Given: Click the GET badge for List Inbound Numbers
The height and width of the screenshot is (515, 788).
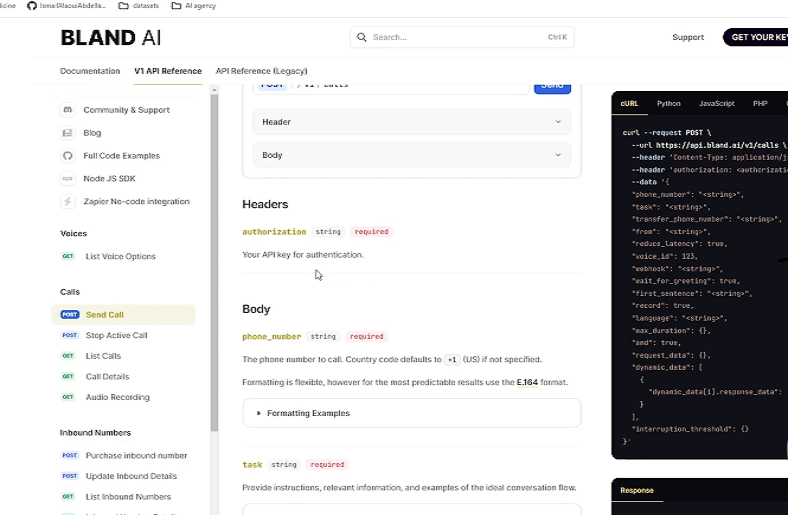Looking at the screenshot, I should [x=68, y=496].
